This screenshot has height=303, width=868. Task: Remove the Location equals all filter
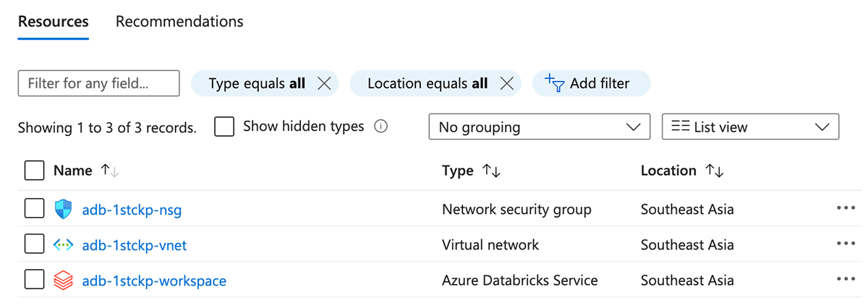(x=506, y=84)
